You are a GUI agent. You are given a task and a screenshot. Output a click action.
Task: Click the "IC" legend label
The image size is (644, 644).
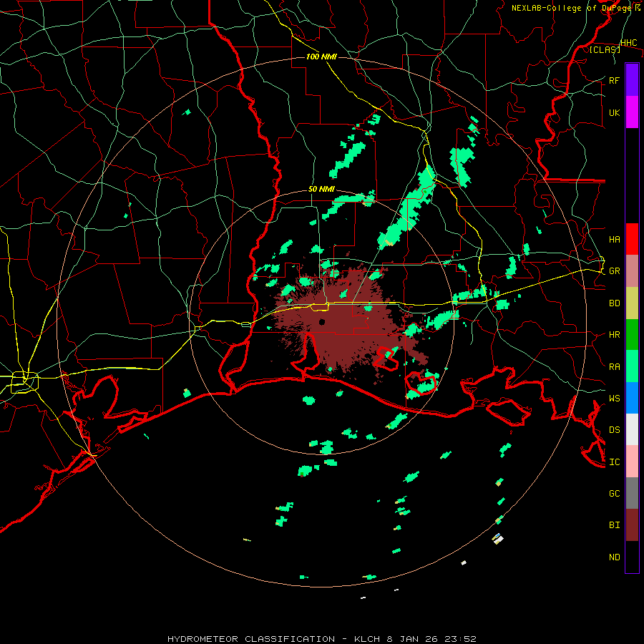(614, 462)
